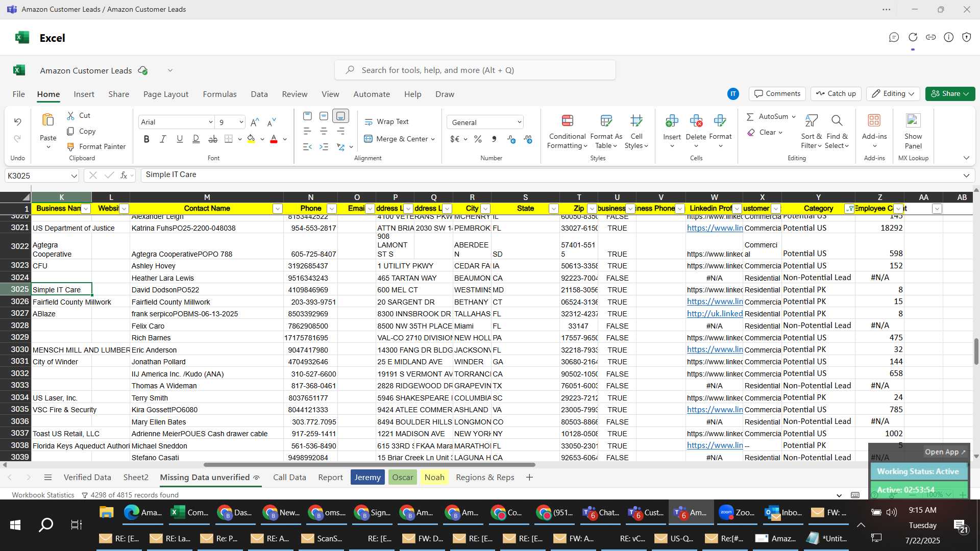Toggle Double Underline formatting

point(196,139)
